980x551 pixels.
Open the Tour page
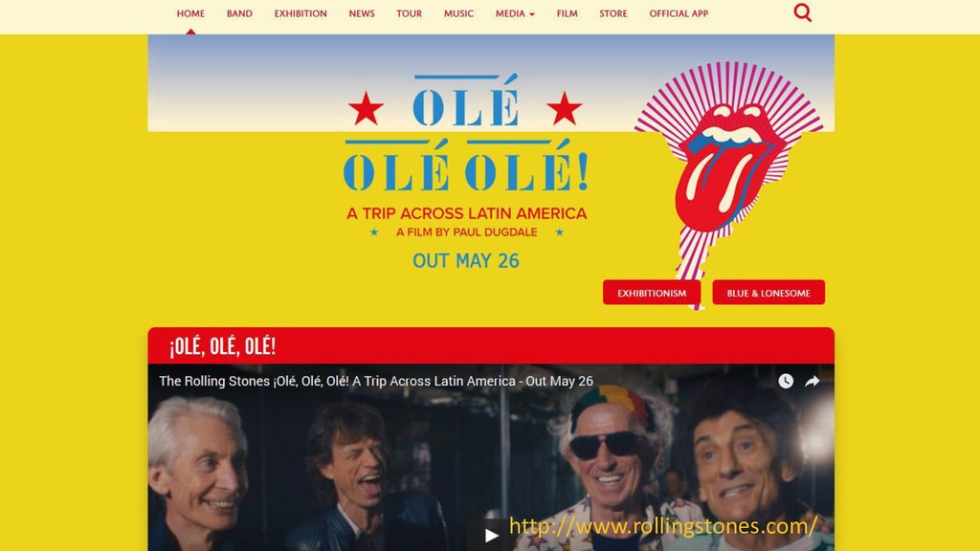(x=410, y=13)
